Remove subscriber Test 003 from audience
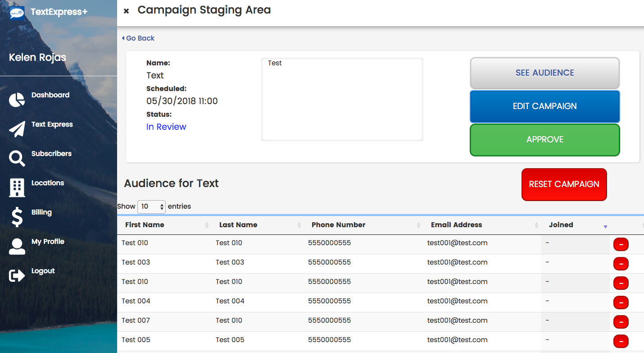 pyautogui.click(x=621, y=264)
